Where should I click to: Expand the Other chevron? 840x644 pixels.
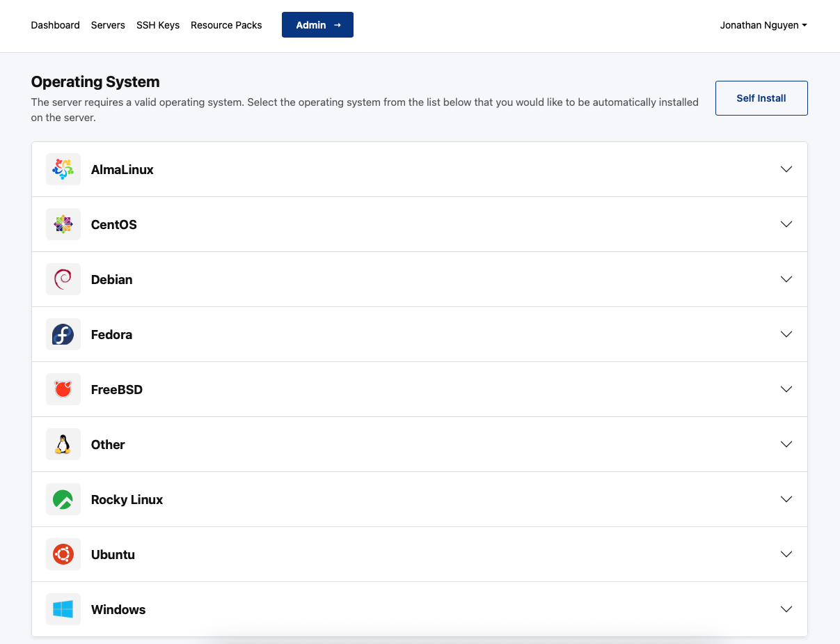click(x=786, y=444)
